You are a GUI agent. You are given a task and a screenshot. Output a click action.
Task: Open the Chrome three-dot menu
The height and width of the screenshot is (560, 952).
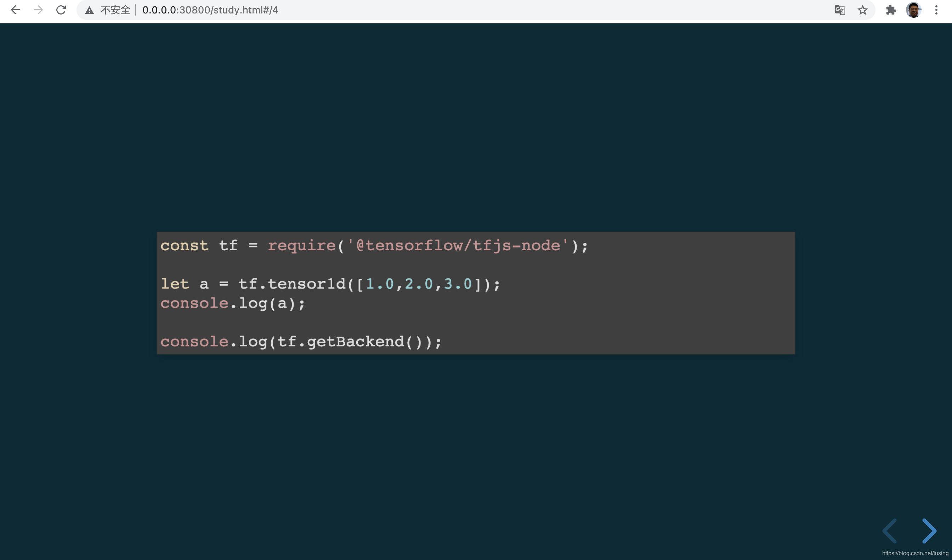[x=936, y=10]
